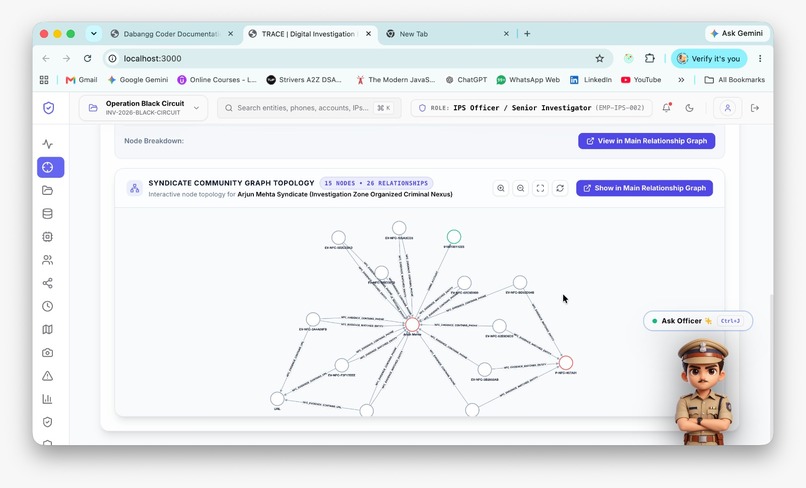Go back in browser history

click(46, 59)
